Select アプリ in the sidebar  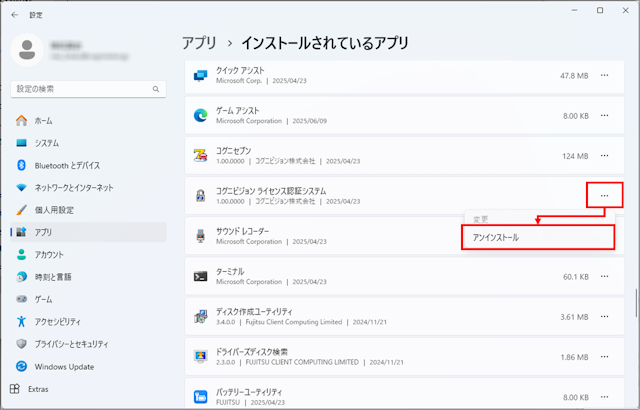click(88, 232)
